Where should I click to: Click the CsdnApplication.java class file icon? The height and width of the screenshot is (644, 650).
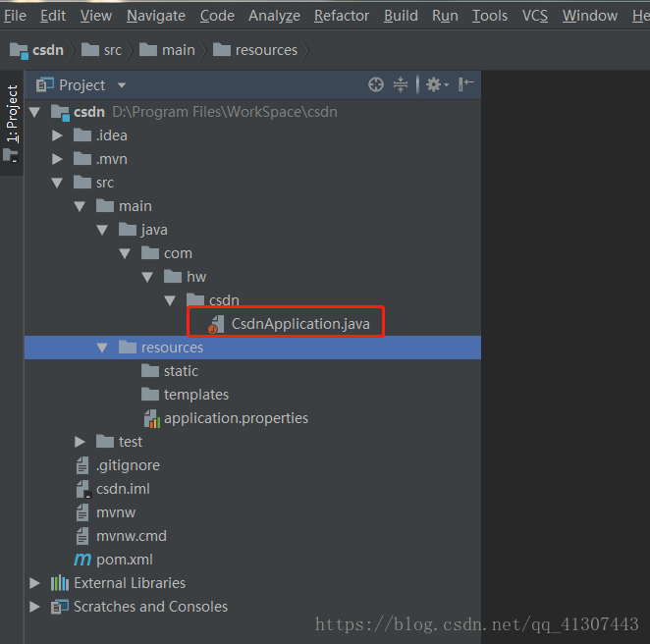click(x=216, y=324)
